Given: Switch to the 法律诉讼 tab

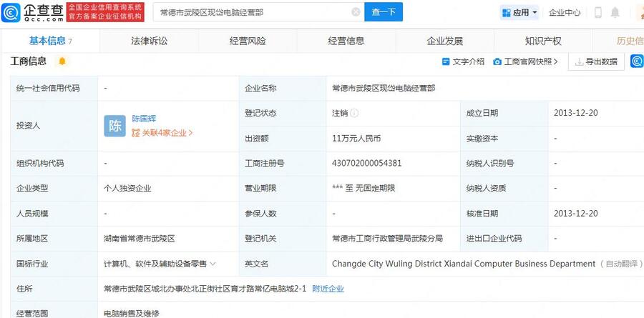Looking at the screenshot, I should [x=150, y=41].
